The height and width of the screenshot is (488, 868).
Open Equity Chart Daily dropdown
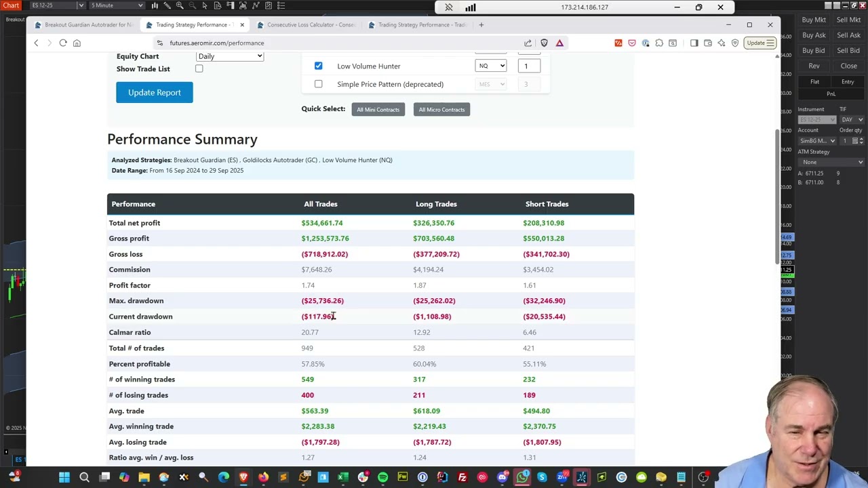click(230, 56)
